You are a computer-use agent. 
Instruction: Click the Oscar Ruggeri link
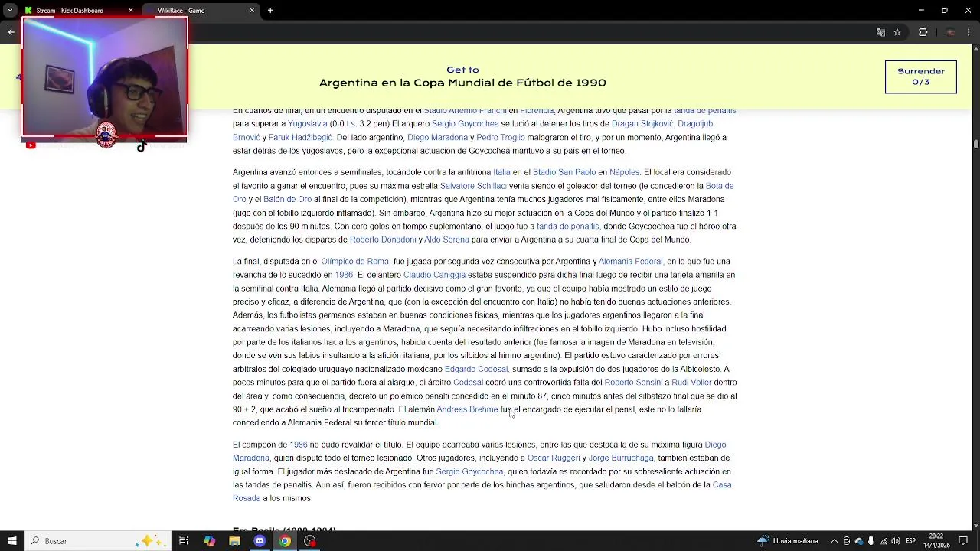click(554, 458)
